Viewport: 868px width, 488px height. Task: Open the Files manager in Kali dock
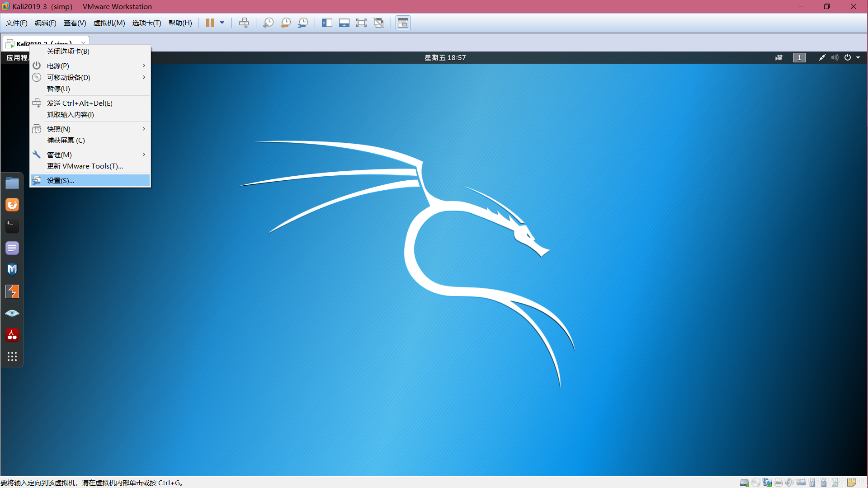(12, 183)
